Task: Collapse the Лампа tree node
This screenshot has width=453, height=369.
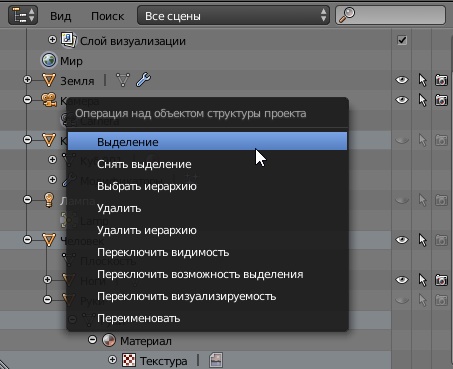Action: pyautogui.click(x=27, y=200)
